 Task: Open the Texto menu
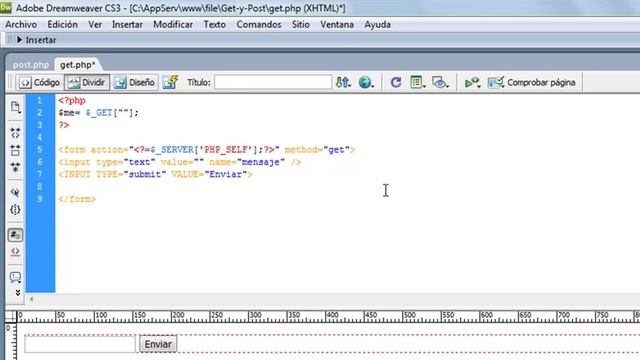coord(215,24)
